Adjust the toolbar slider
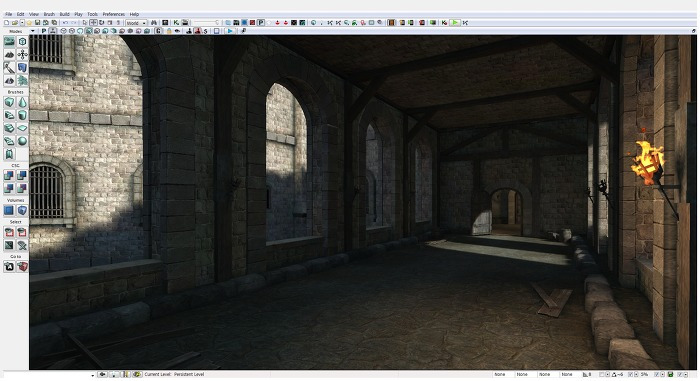 tap(207, 23)
